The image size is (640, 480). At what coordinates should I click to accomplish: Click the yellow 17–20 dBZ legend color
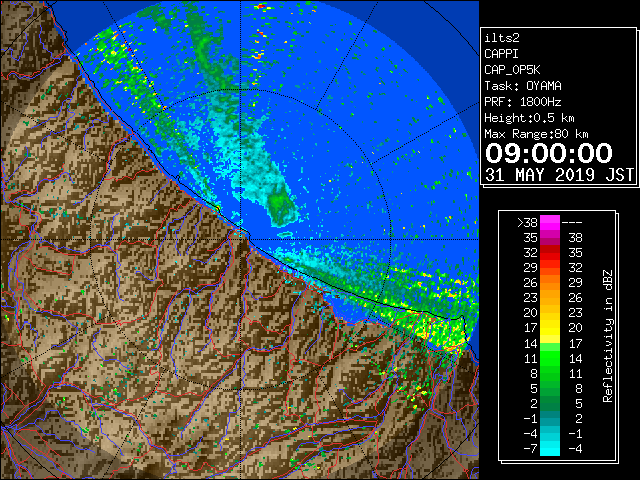[x=550, y=328]
